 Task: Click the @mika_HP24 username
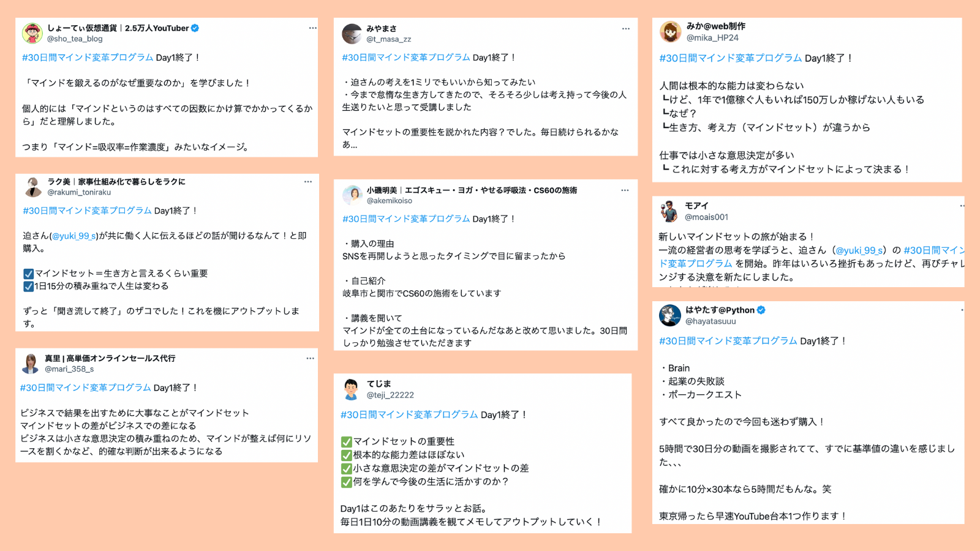(712, 38)
